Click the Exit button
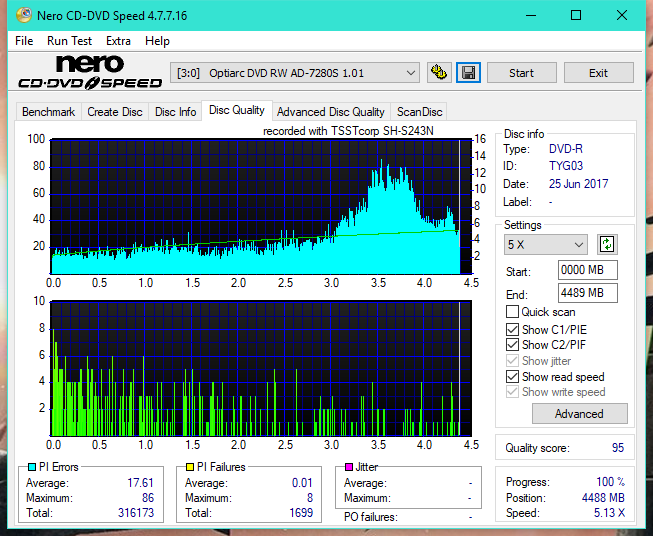This screenshot has height=536, width=653. tap(598, 73)
